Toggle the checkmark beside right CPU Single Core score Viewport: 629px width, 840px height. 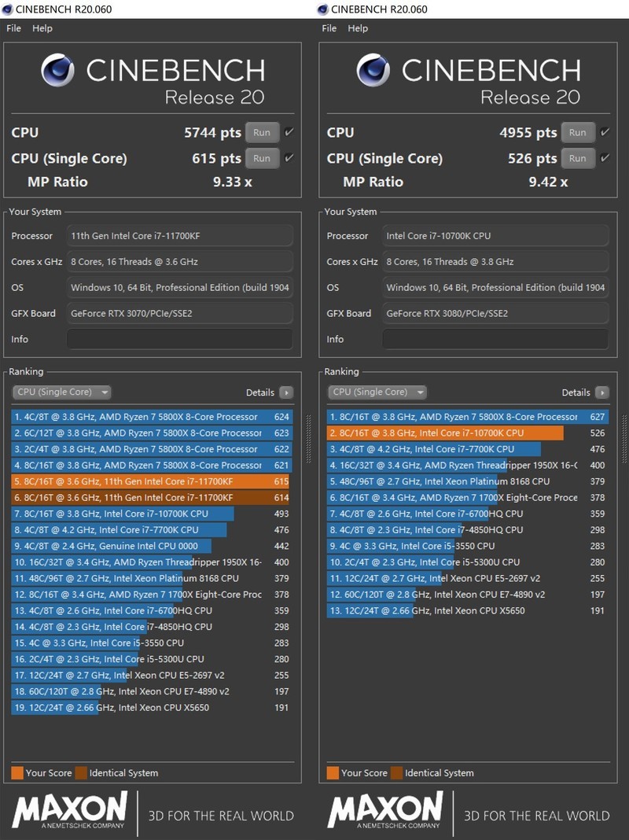(x=604, y=158)
